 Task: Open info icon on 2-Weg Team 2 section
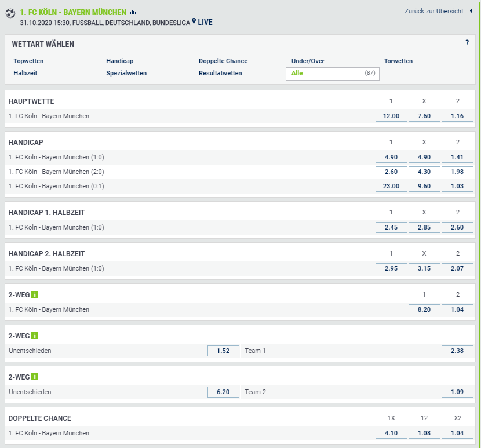point(35,377)
